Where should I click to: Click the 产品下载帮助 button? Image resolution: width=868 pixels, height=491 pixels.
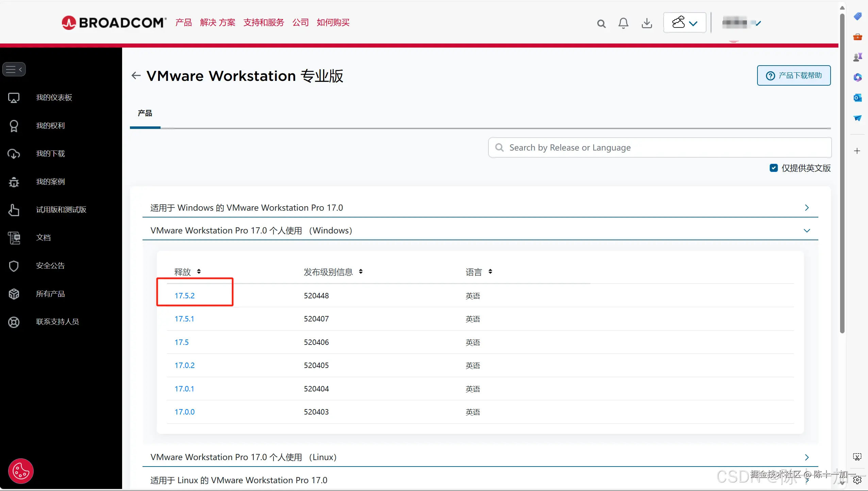coord(794,75)
